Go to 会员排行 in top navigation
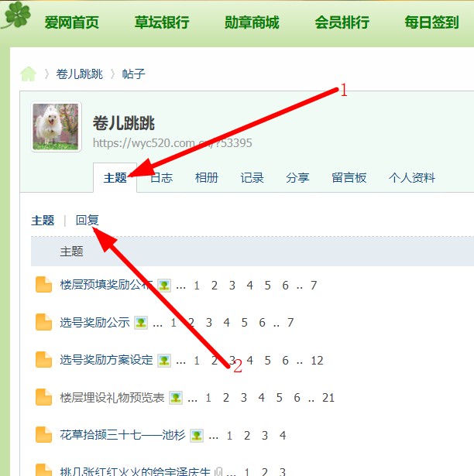Image resolution: width=474 pixels, height=476 pixels. point(342,22)
